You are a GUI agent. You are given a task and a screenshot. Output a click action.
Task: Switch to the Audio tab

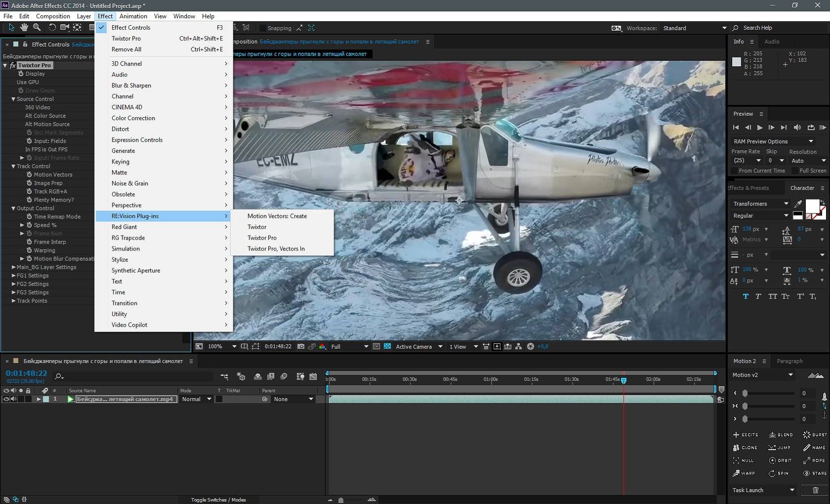772,42
